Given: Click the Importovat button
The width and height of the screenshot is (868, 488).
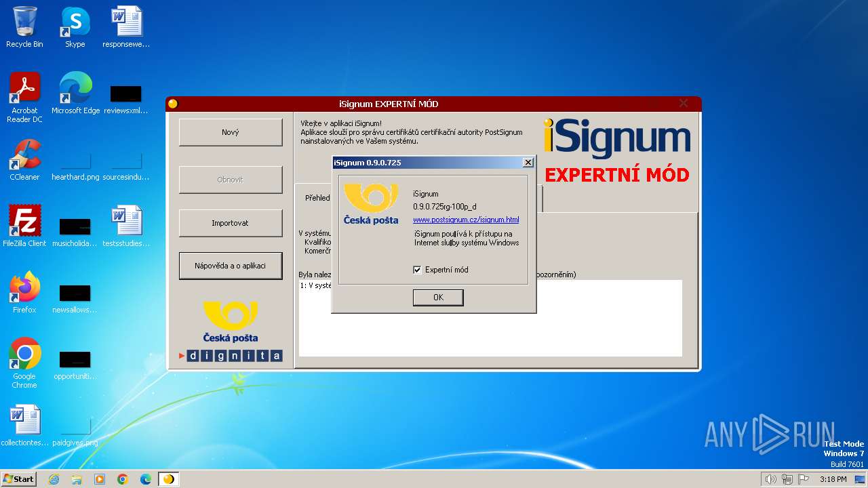Looking at the screenshot, I should pyautogui.click(x=231, y=223).
